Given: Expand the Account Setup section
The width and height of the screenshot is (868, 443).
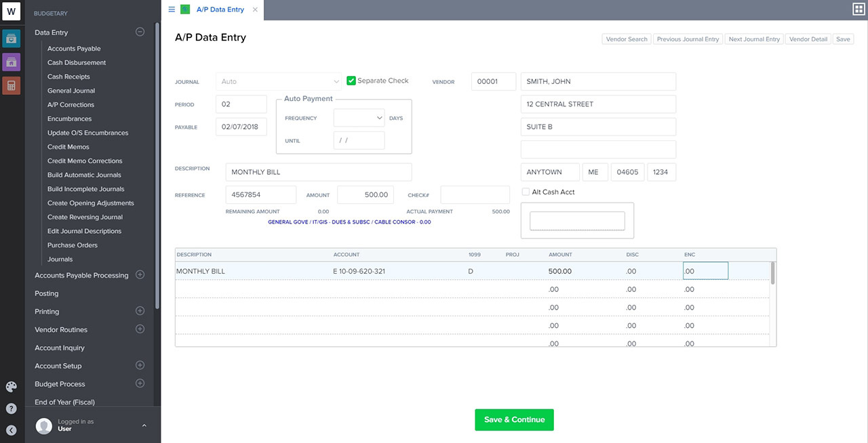Looking at the screenshot, I should click(140, 365).
